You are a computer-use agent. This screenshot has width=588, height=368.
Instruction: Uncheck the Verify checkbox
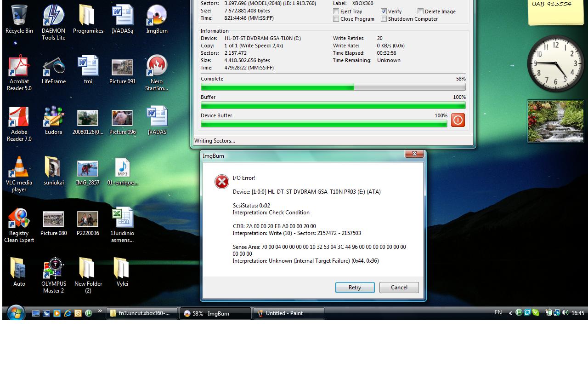coord(384,11)
